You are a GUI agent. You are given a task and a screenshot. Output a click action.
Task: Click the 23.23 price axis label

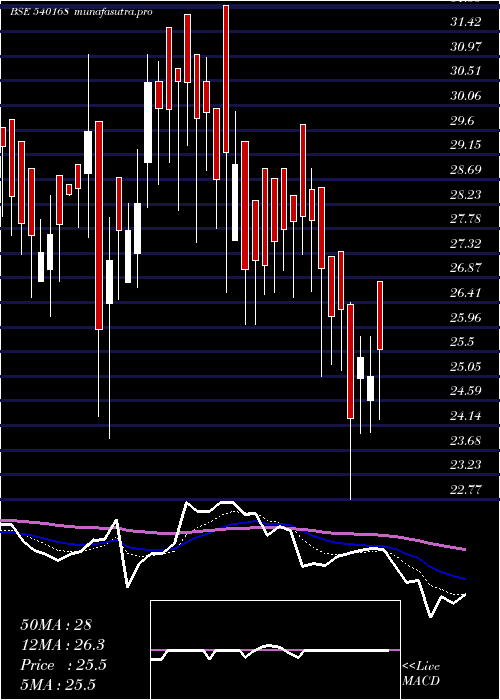point(466,466)
